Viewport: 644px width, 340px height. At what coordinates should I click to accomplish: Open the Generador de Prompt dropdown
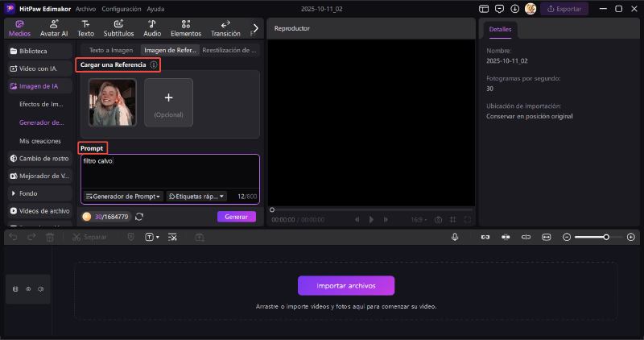123,196
